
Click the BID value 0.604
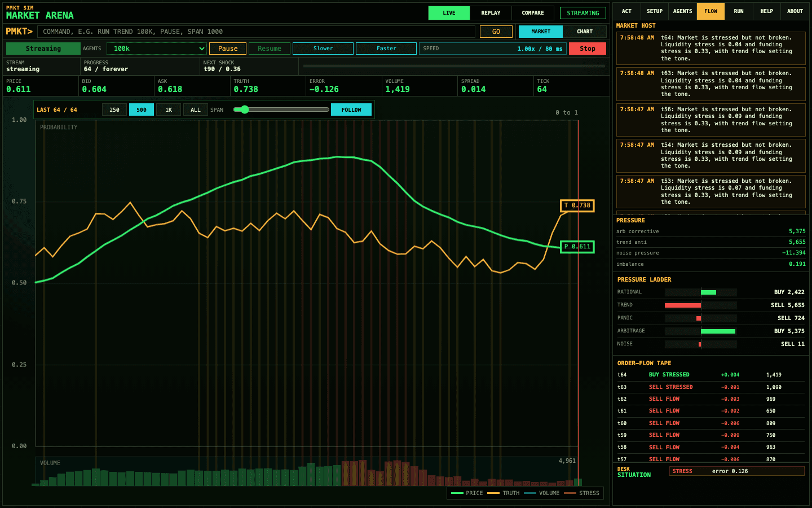click(94, 89)
